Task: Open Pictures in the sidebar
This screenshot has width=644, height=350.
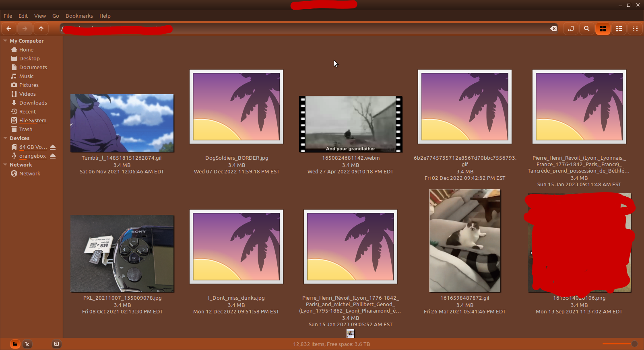Action: point(29,85)
